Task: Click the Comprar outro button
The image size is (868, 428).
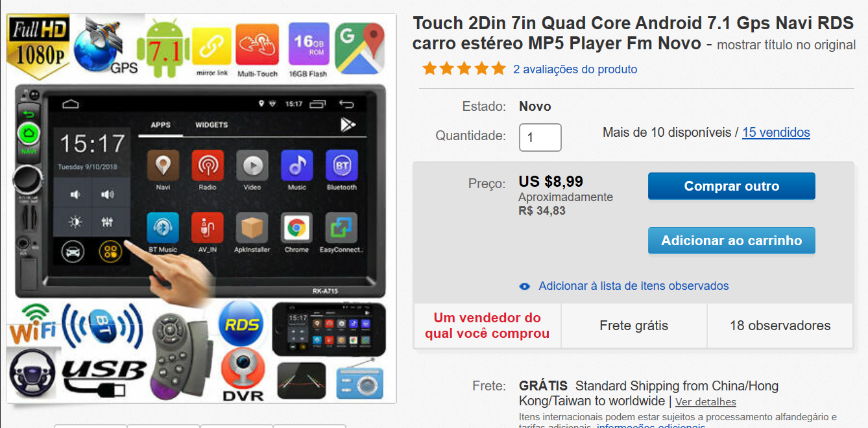Action: coord(732,186)
